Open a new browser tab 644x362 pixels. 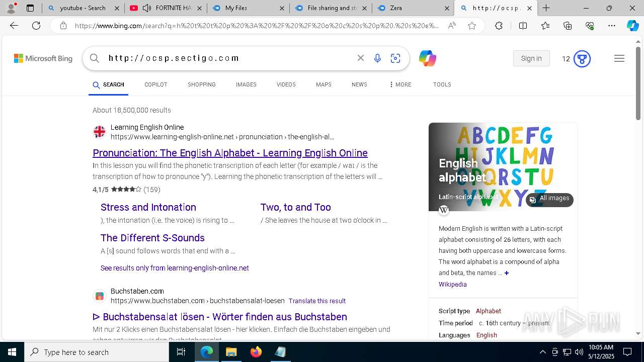pyautogui.click(x=546, y=8)
